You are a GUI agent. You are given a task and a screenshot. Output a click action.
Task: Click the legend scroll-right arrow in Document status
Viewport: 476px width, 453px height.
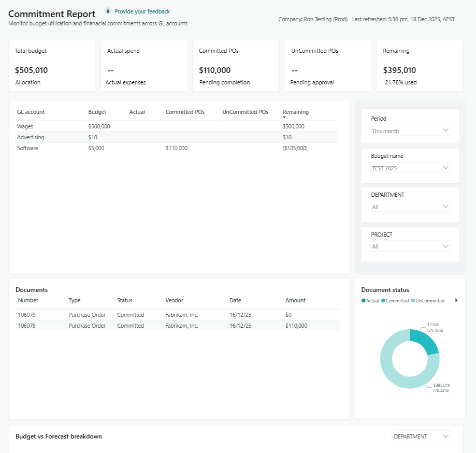click(456, 300)
